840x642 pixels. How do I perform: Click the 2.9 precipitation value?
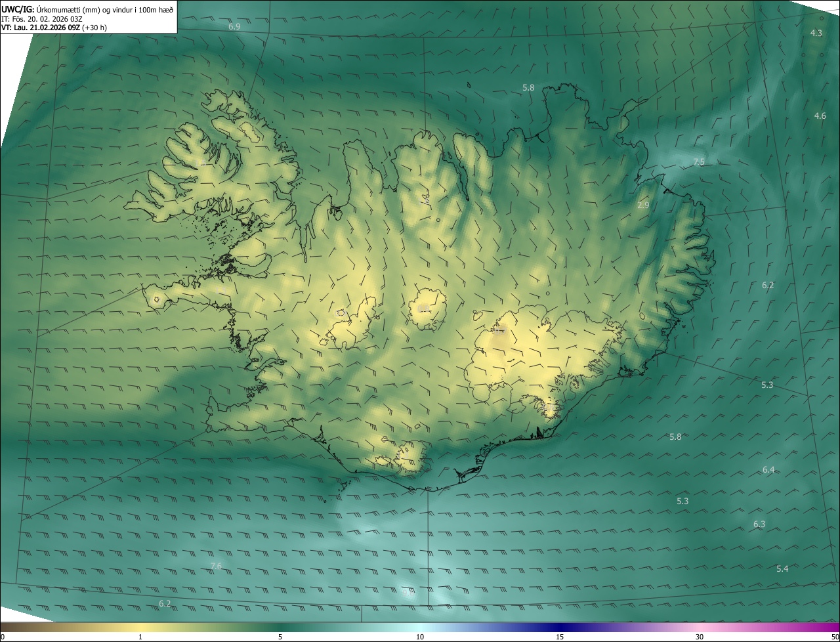pyautogui.click(x=643, y=205)
